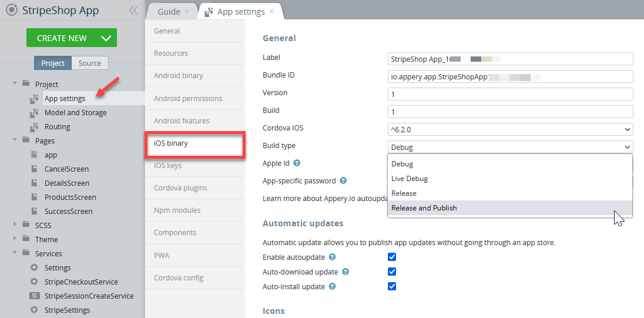Expand the Theme tree node
644x318 pixels.
(x=15, y=239)
